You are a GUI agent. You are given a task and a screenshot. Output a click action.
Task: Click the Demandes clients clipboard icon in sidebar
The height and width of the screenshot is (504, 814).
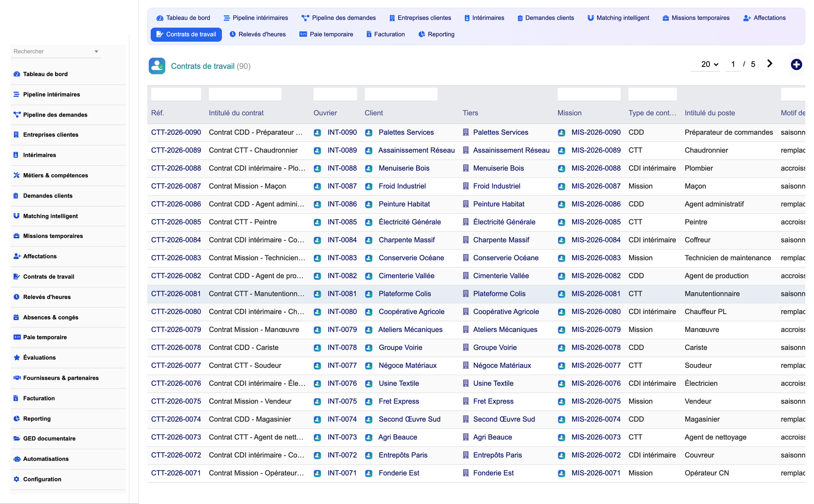(17, 196)
